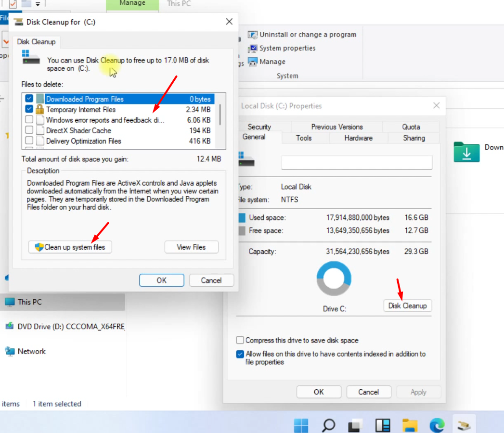Open the Windows Start button on taskbar
Image resolution: width=504 pixels, height=433 pixels.
pos(301,425)
